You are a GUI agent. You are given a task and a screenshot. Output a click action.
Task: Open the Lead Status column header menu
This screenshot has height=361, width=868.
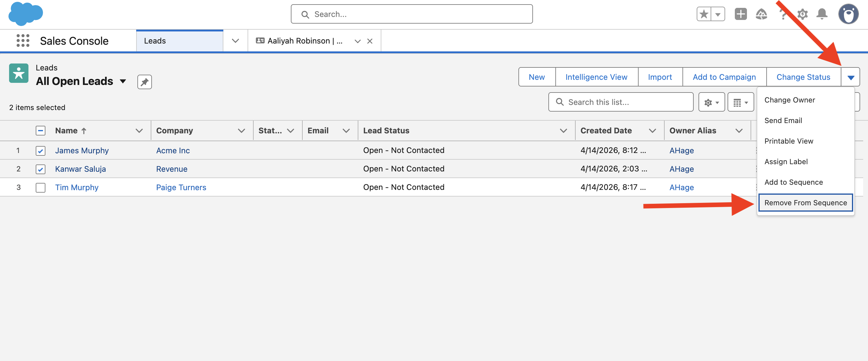tap(563, 130)
